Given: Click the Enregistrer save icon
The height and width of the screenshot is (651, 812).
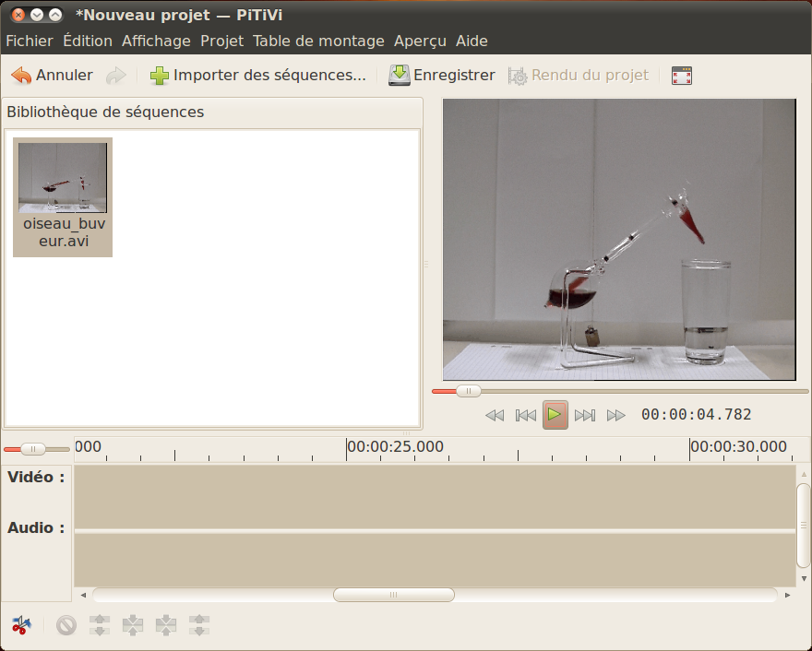Looking at the screenshot, I should (x=399, y=76).
